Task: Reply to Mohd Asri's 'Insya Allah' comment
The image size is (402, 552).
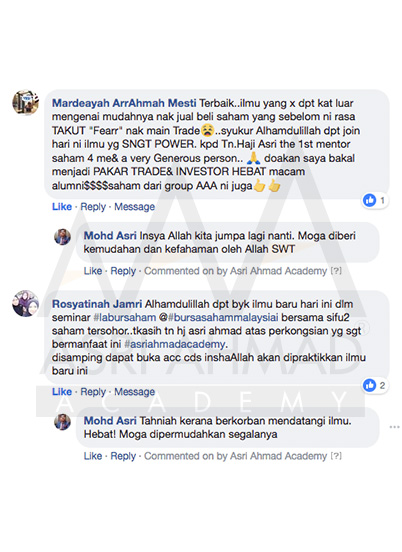Action: click(x=123, y=271)
